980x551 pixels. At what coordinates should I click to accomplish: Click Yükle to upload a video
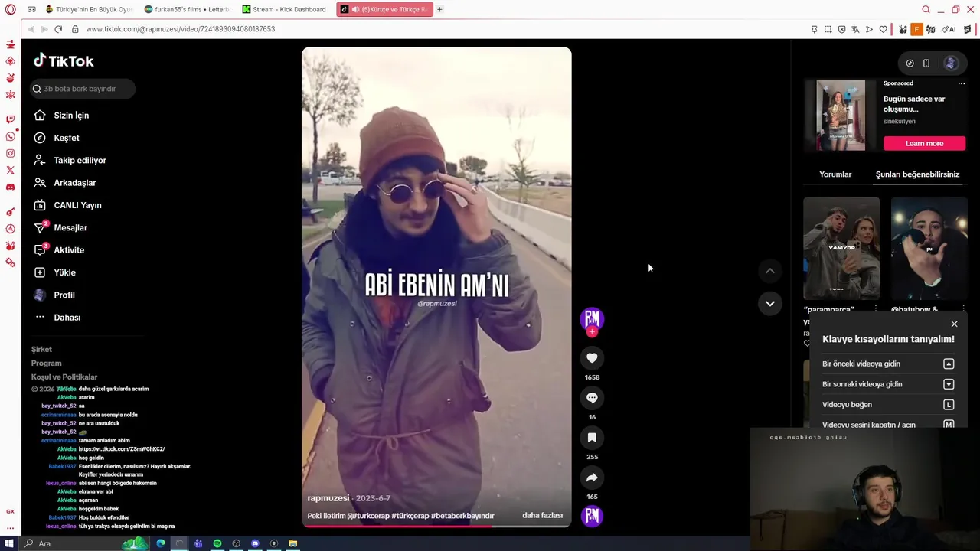[54, 272]
